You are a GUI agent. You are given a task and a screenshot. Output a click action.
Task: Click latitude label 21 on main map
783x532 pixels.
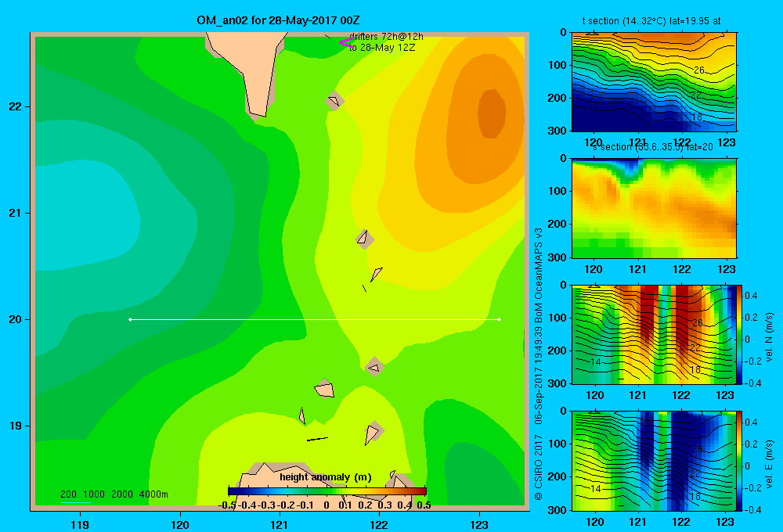16,213
